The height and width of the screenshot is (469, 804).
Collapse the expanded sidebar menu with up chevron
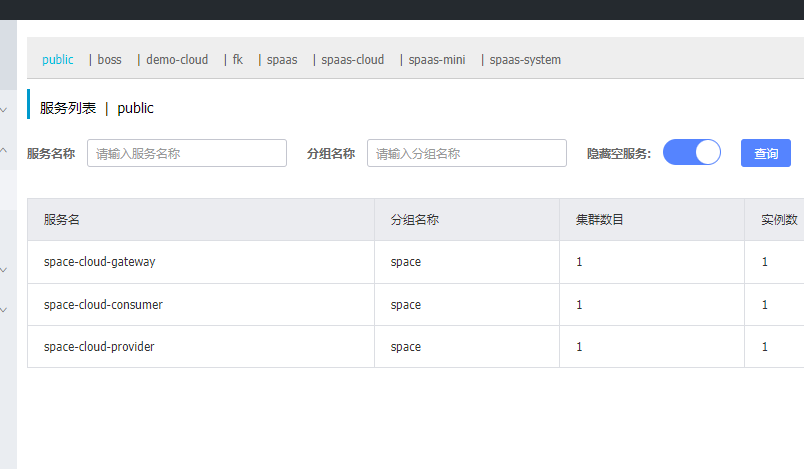tap(4, 150)
